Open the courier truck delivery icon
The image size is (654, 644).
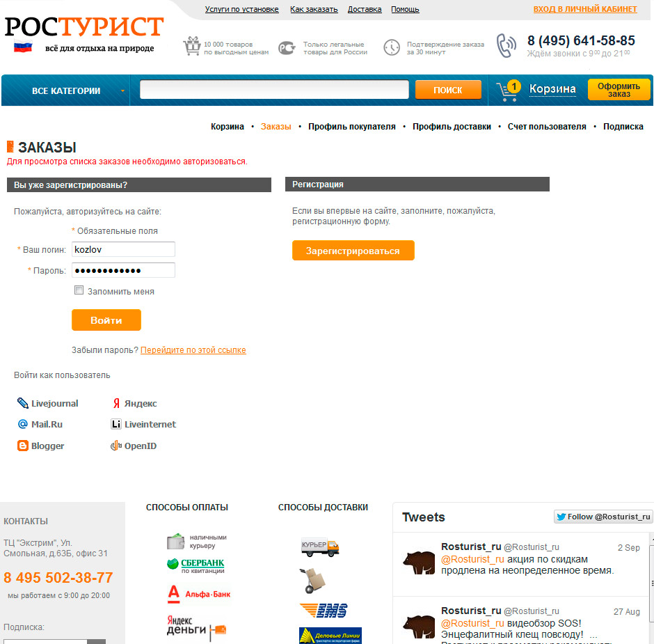point(320,547)
